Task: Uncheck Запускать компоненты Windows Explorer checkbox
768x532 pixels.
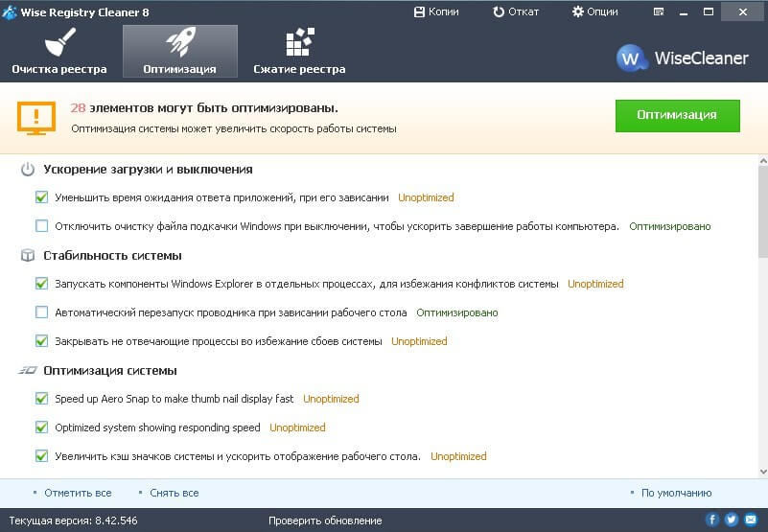Action: [41, 284]
